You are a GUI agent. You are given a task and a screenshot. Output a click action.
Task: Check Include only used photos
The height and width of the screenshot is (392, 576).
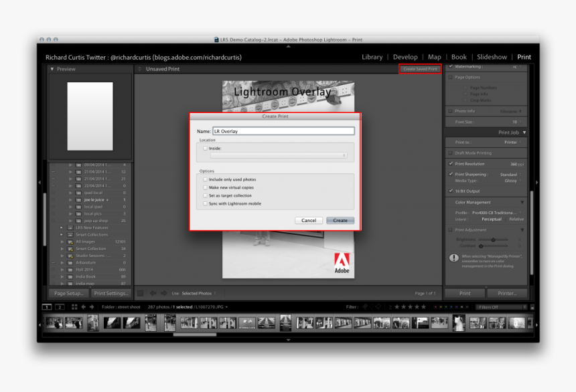[x=206, y=179]
